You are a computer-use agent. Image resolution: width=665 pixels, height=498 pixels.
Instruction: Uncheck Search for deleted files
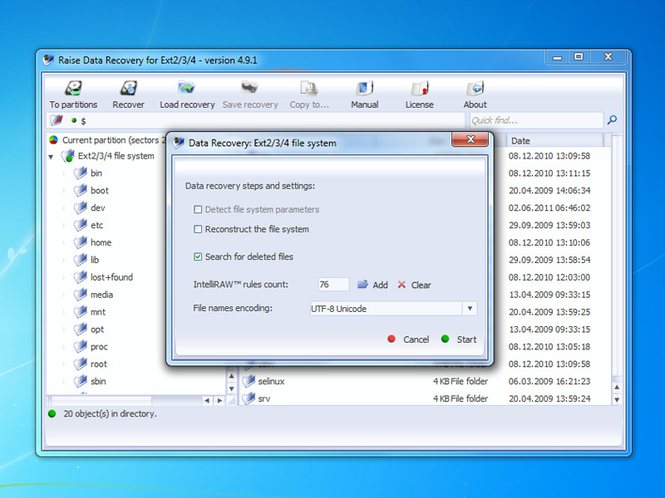198,257
